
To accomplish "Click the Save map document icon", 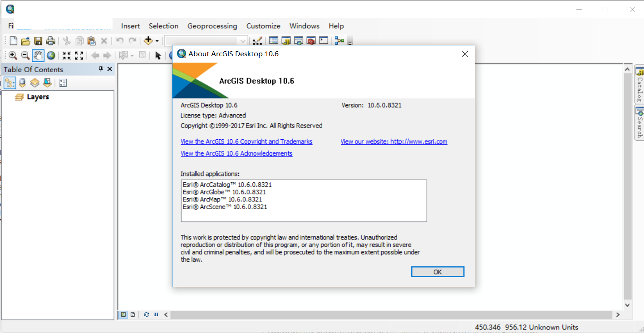I will [x=38, y=41].
